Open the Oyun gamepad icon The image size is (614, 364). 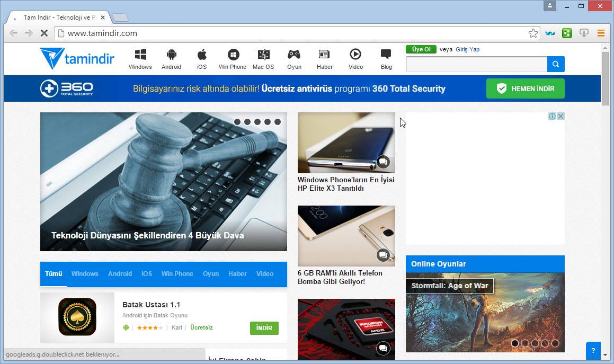[x=294, y=55]
